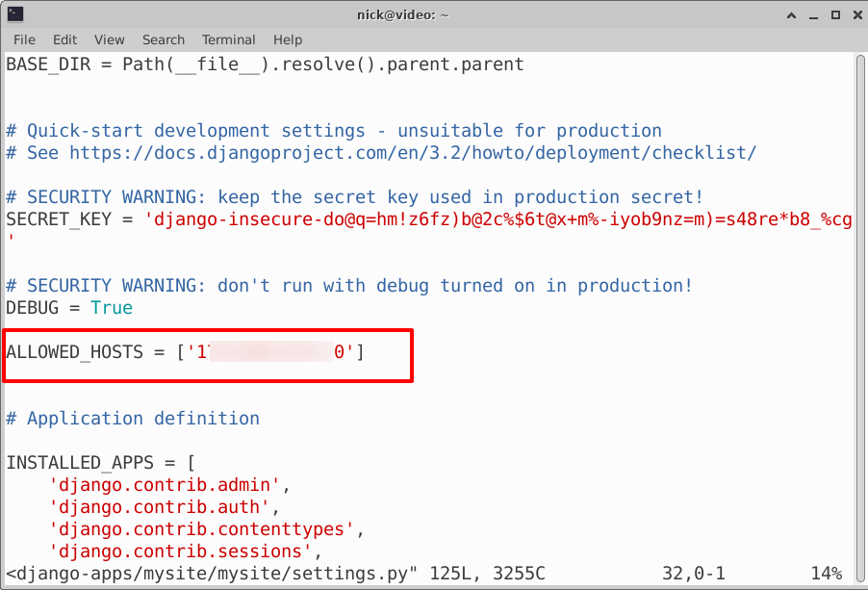
Task: Click the terminal icon in title bar
Action: (14, 13)
